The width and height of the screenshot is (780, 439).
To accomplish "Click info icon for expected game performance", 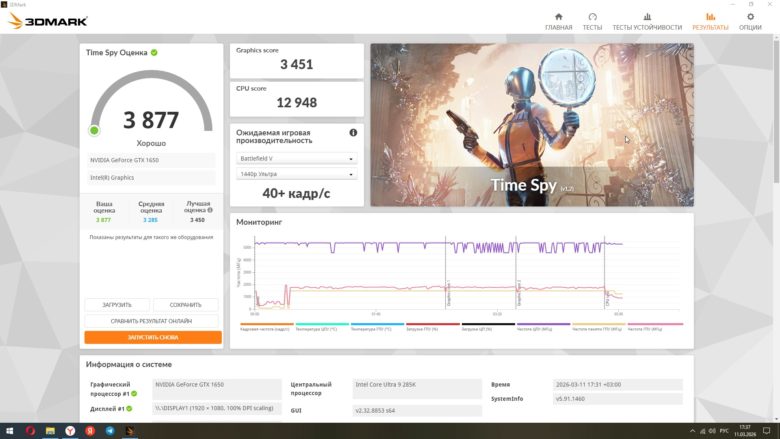I will coord(353,133).
